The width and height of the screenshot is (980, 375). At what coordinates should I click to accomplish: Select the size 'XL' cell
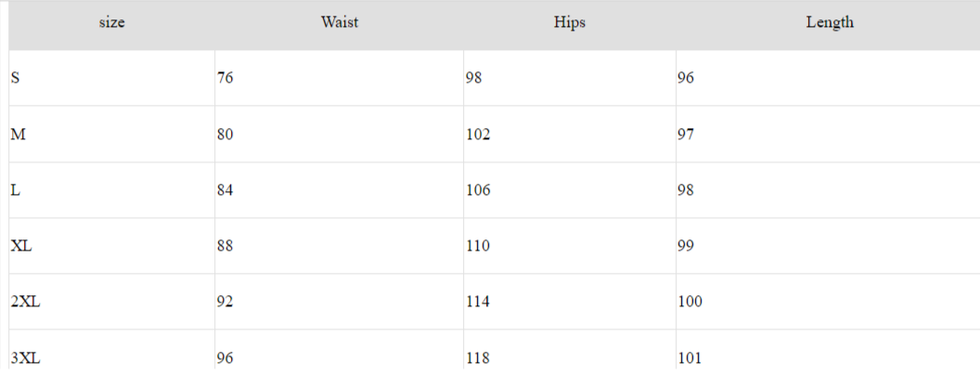click(x=21, y=246)
